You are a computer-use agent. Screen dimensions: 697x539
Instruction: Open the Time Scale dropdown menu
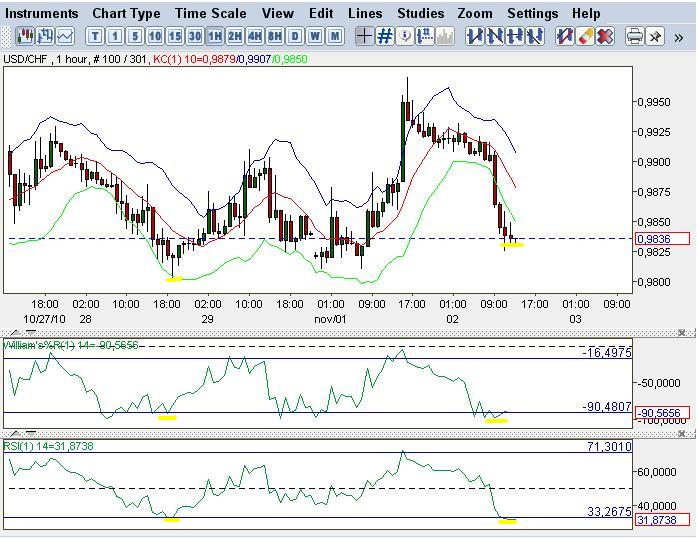[x=210, y=13]
